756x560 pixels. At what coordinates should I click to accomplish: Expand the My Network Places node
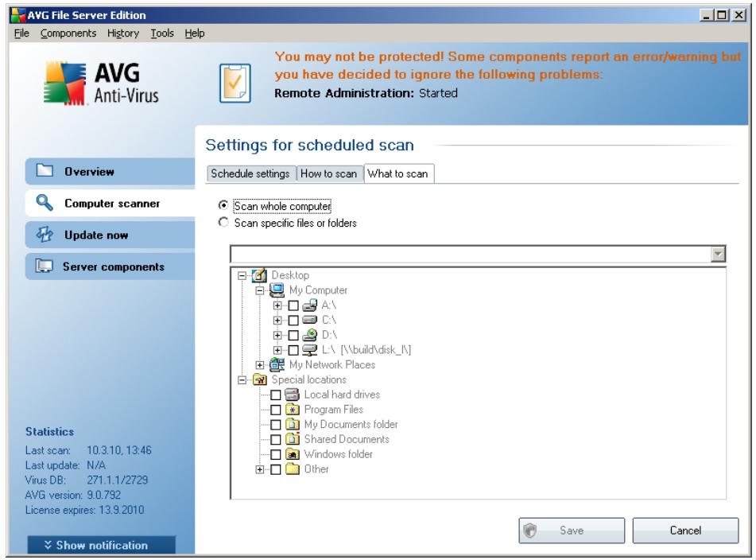coord(260,365)
